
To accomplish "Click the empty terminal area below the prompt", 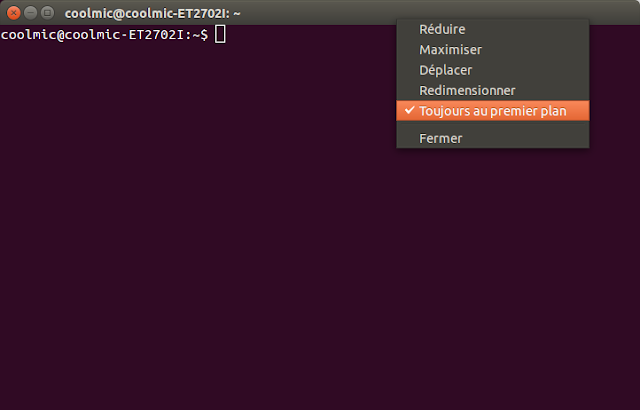I will pos(196,224).
